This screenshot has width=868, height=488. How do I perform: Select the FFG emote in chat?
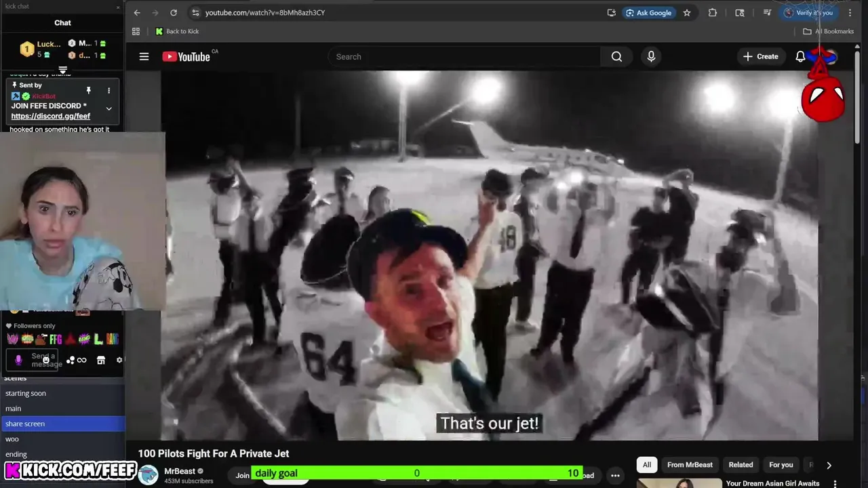click(x=55, y=339)
